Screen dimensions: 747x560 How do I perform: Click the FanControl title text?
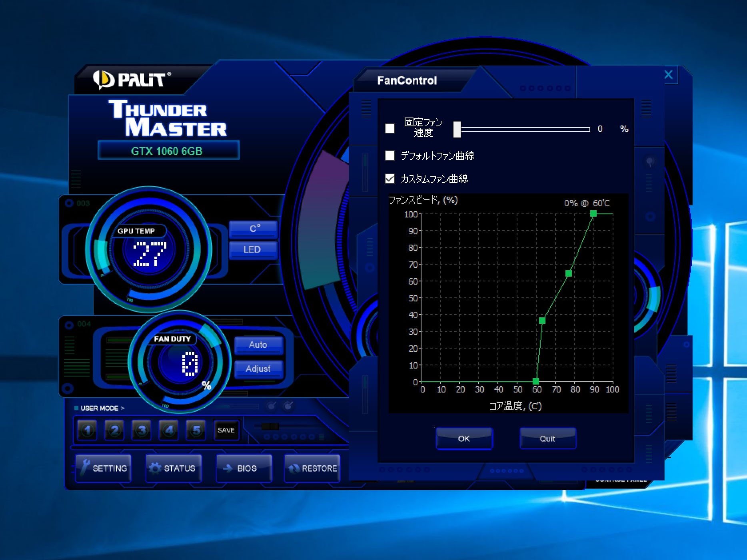(407, 80)
